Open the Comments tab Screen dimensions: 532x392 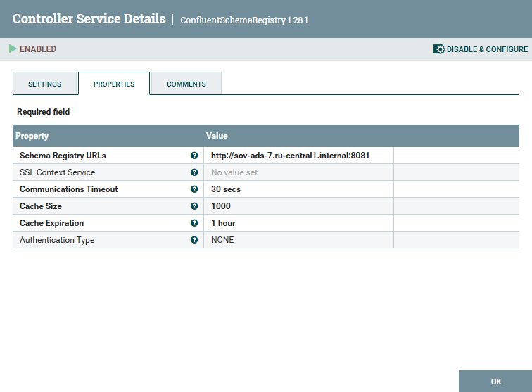coord(186,84)
